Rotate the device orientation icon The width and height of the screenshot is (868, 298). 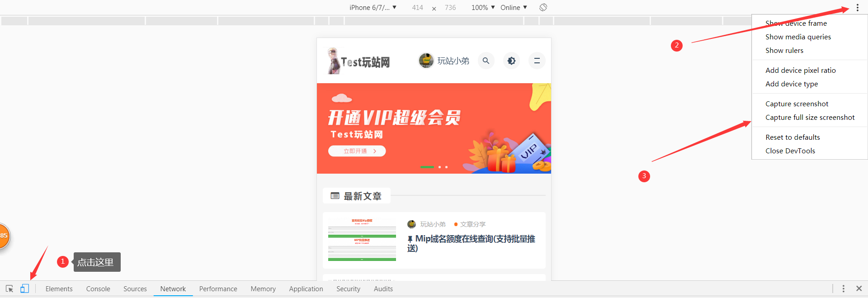[543, 7]
